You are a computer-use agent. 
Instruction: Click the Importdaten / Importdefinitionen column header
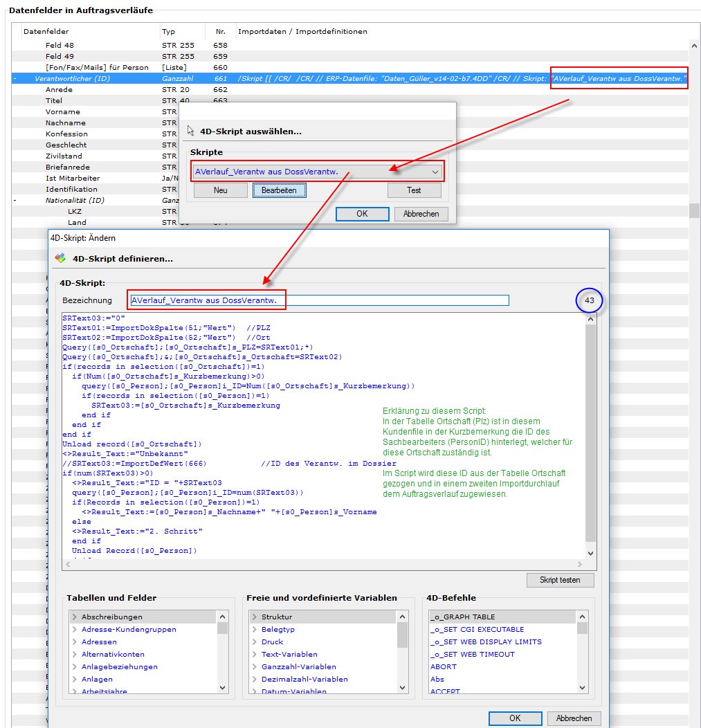click(302, 32)
